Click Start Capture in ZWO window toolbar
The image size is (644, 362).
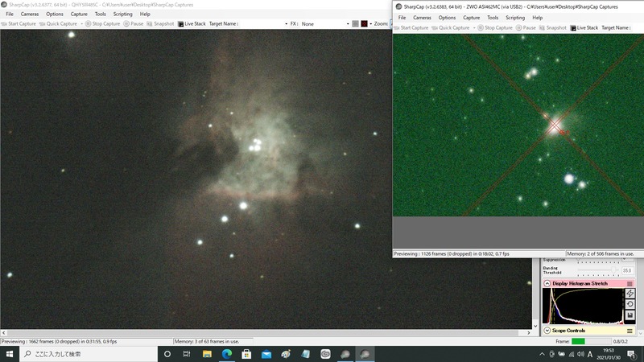tap(411, 28)
